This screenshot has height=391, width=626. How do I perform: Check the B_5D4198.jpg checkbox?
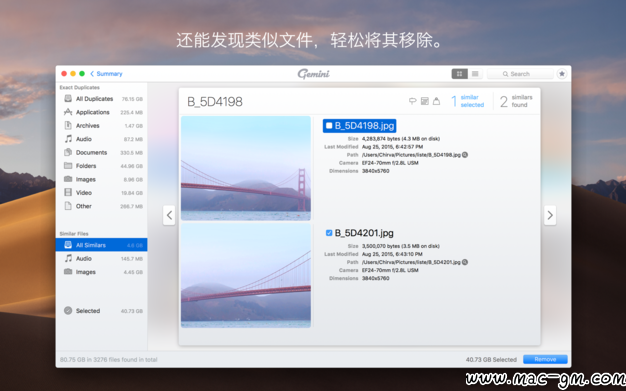coord(329,126)
